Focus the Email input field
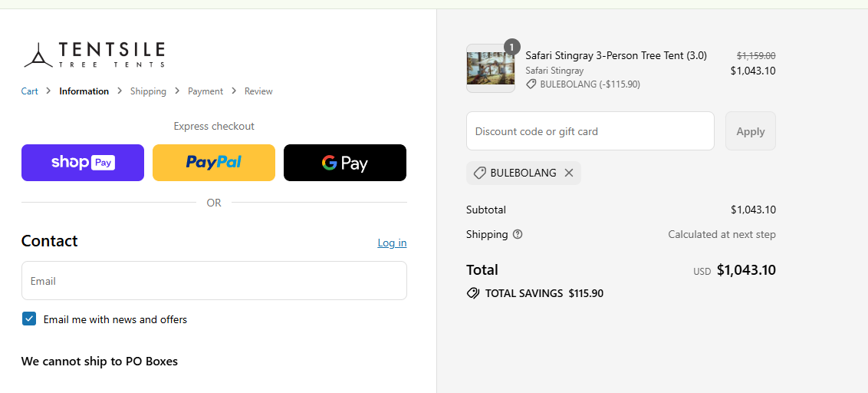868x393 pixels. [214, 280]
